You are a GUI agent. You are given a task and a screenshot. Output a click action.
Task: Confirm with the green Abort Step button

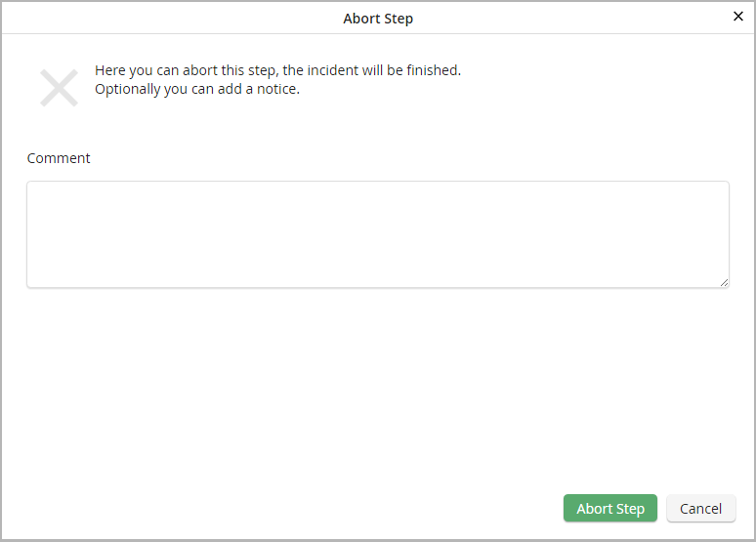pyautogui.click(x=609, y=508)
